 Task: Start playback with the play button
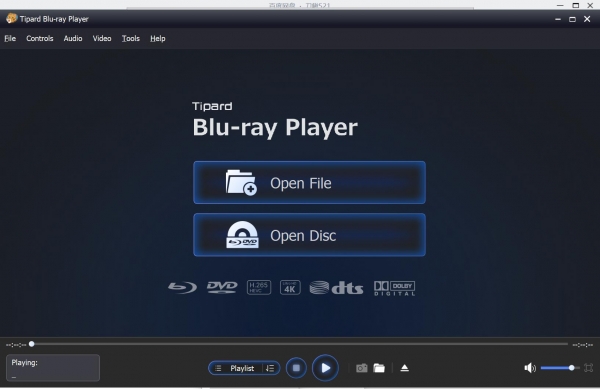tap(325, 368)
